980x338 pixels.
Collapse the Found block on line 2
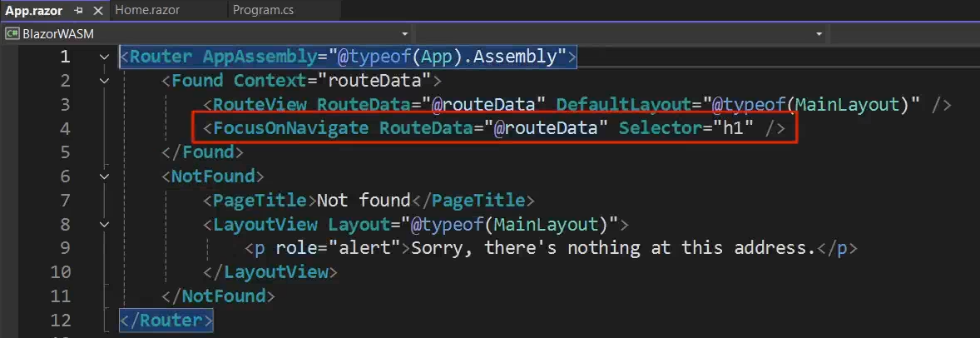tap(104, 81)
